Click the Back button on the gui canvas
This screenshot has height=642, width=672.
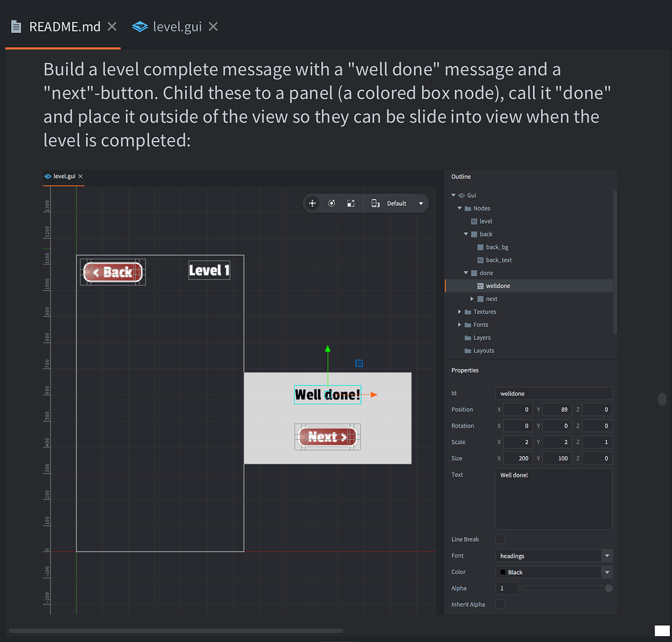(x=112, y=271)
